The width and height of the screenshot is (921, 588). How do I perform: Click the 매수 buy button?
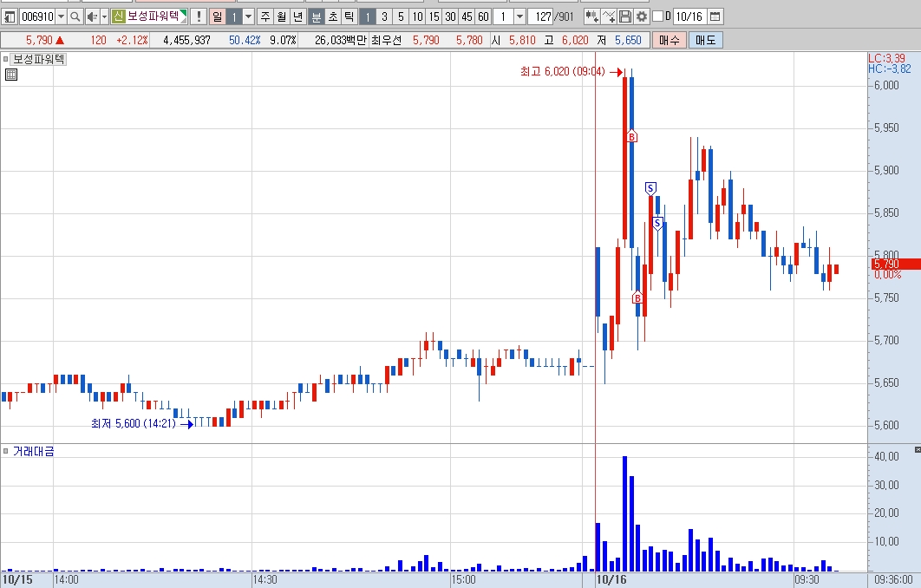pos(669,41)
